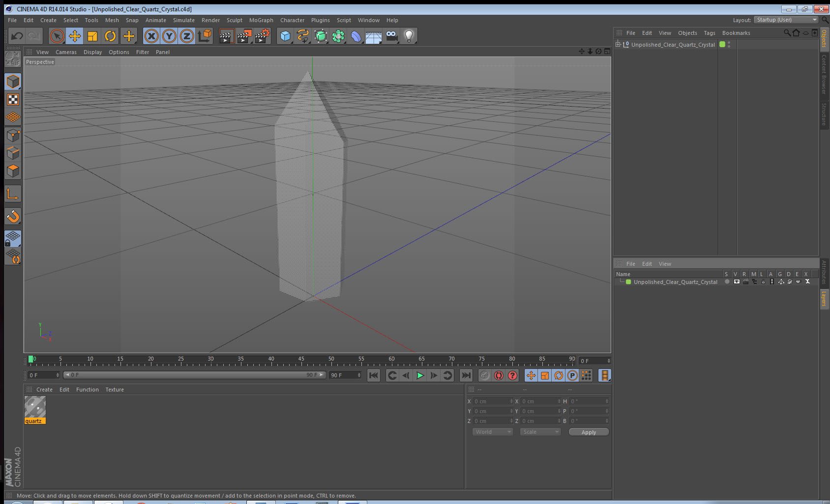Open the Sculpt menu
The width and height of the screenshot is (830, 504).
click(x=235, y=20)
